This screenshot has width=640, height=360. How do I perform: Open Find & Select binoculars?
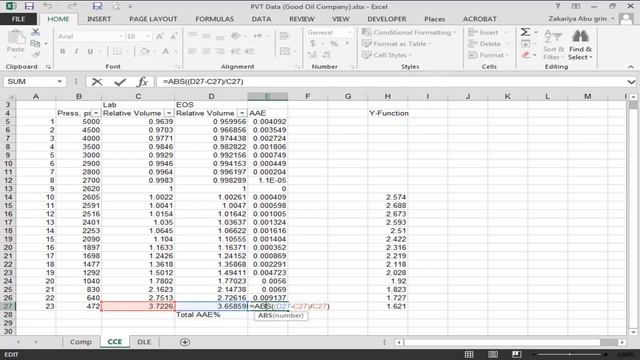pyautogui.click(x=580, y=44)
